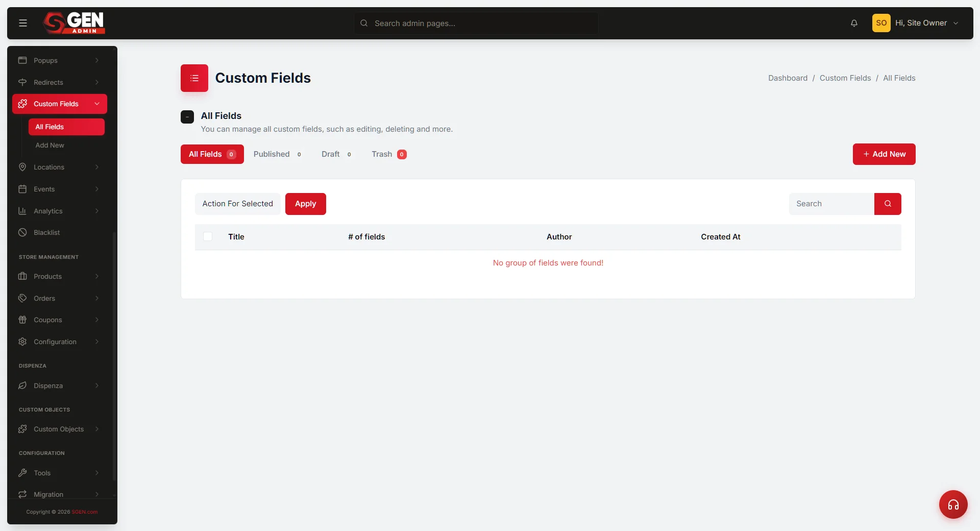Click the search magnifier button in table
The width and height of the screenshot is (980, 531).
[888, 204]
